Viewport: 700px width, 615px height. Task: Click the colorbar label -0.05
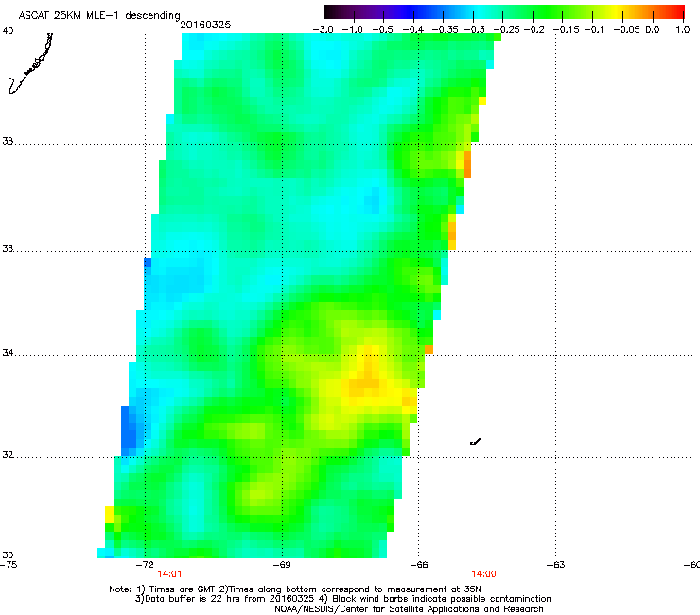click(x=627, y=30)
